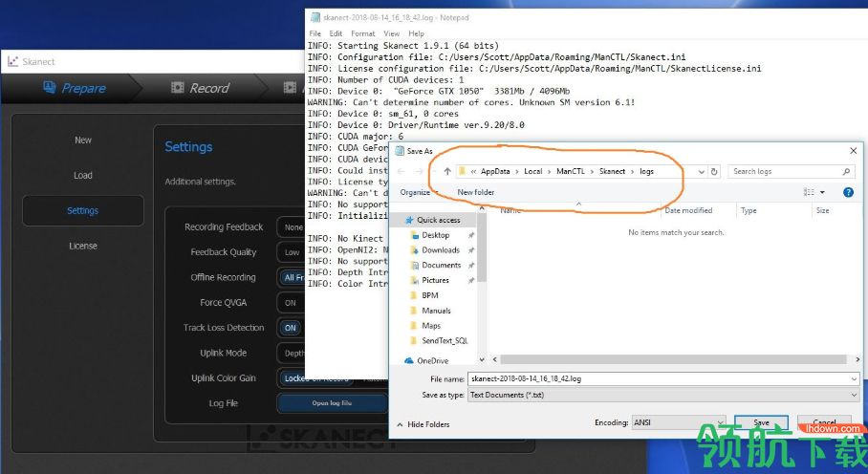
Task: Open Pictures folder in navigation pane
Action: tap(435, 280)
